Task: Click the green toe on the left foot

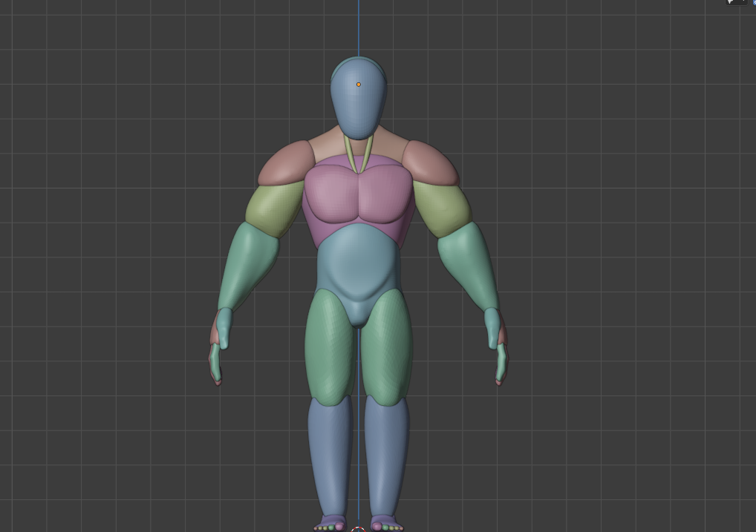Action: tap(331, 528)
